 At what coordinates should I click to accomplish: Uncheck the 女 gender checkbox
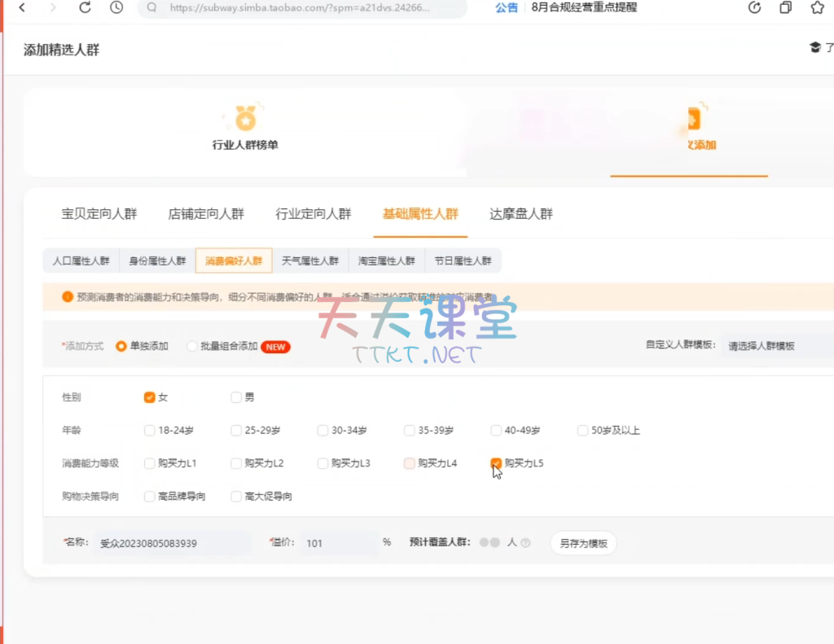(149, 397)
